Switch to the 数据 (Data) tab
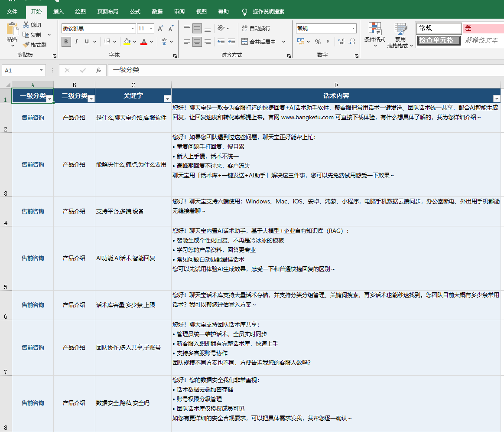The image size is (504, 432). (x=157, y=12)
